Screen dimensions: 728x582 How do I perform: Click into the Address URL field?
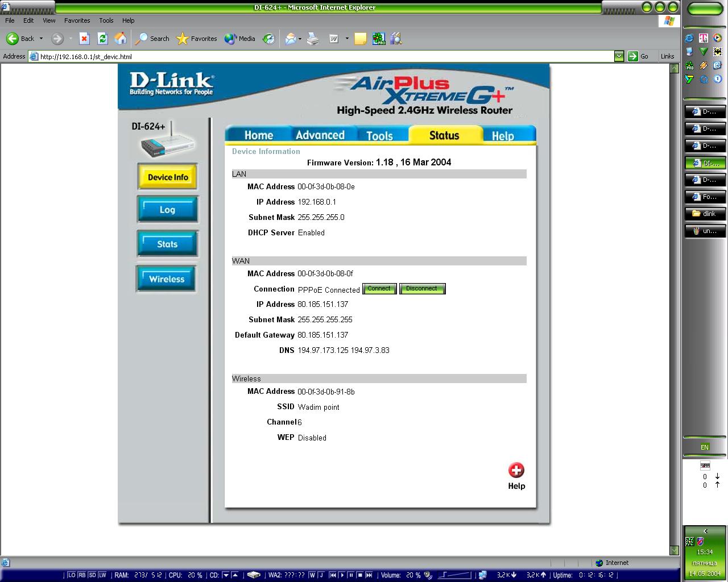pos(324,56)
